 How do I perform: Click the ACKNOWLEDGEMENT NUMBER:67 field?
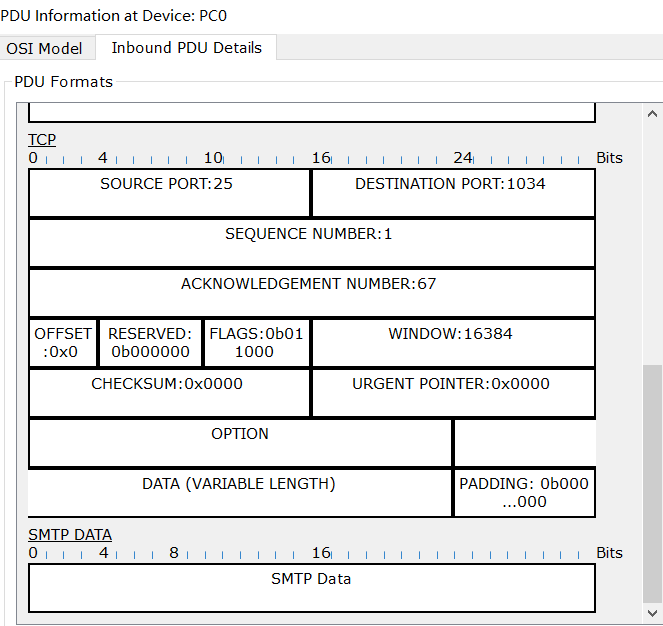click(312, 293)
